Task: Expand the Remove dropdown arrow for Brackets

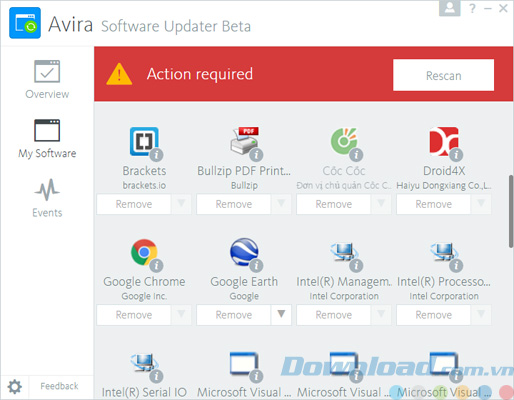Action: pos(181,204)
